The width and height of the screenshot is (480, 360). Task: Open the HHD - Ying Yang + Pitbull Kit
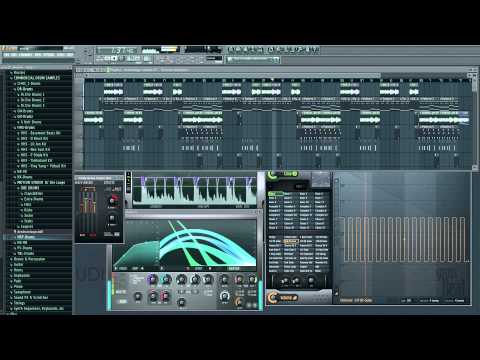coord(43,166)
